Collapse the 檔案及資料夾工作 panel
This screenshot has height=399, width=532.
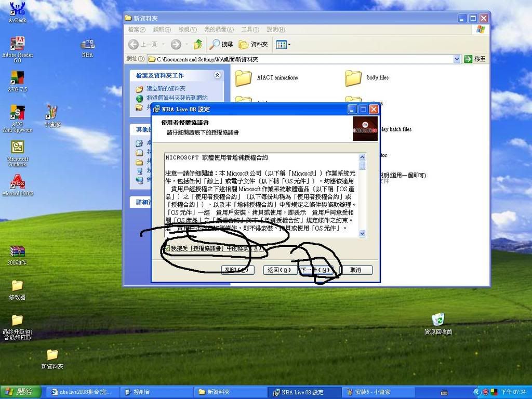click(217, 75)
